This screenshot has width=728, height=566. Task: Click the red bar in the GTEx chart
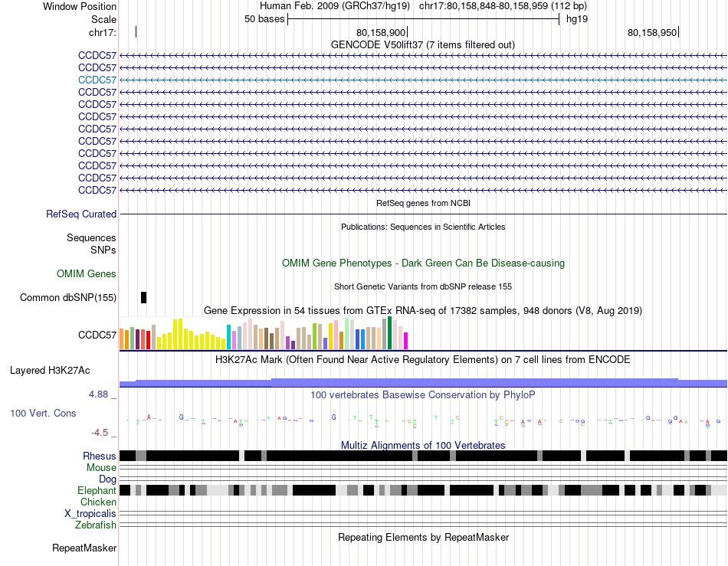click(149, 340)
